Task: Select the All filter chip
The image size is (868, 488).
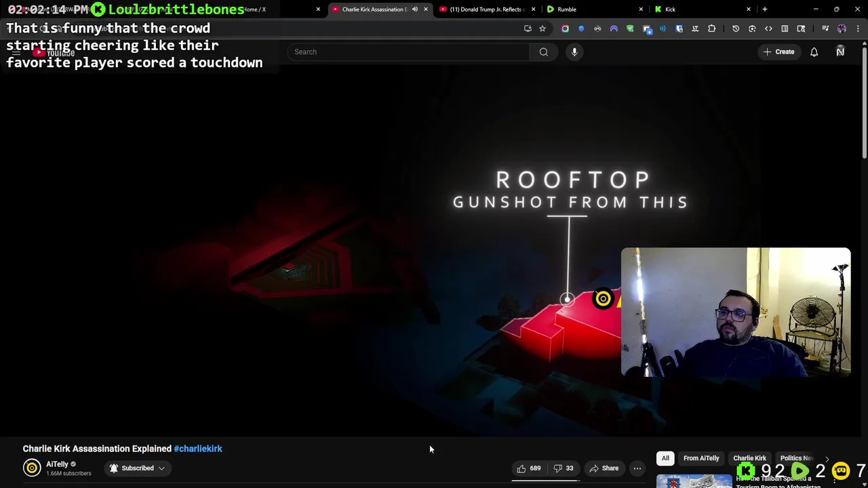Action: click(x=665, y=458)
